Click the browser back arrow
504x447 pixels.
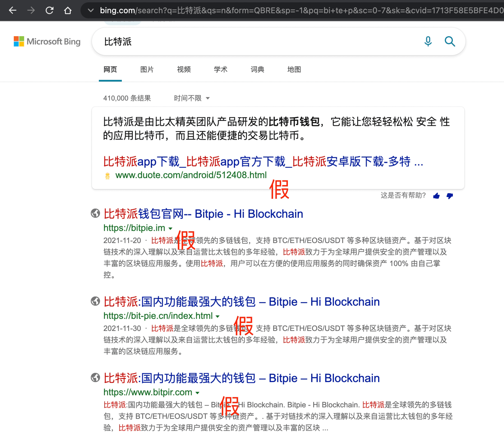click(13, 11)
